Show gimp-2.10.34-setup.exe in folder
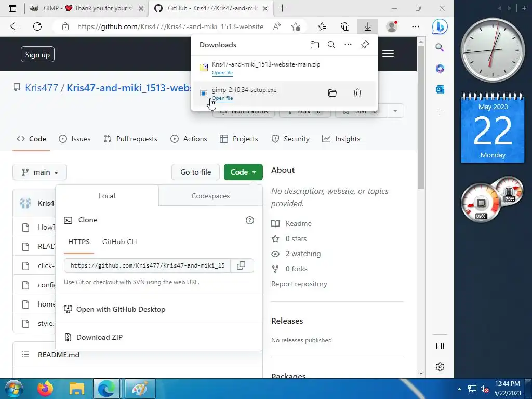 332,93
